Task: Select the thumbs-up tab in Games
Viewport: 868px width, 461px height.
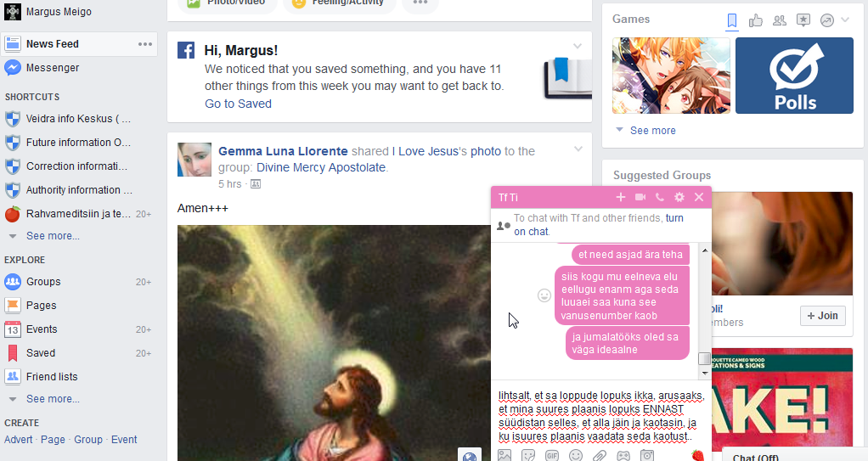Action: (x=756, y=21)
